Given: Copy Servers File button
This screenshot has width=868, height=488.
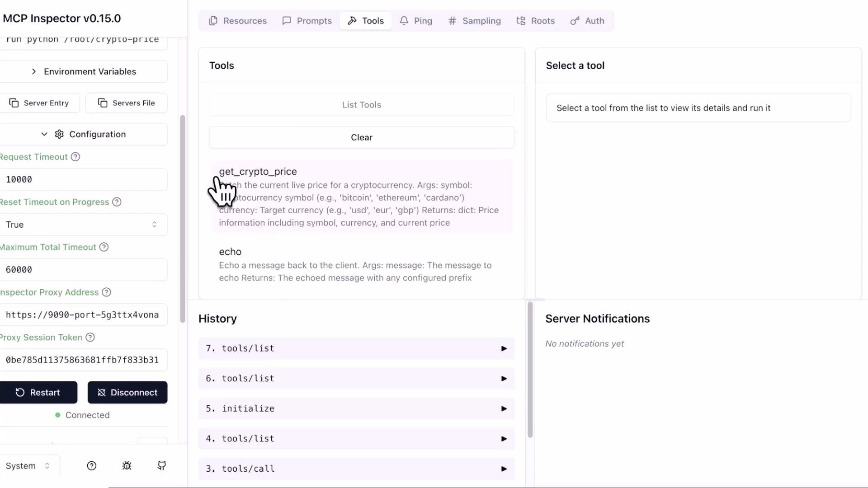Looking at the screenshot, I should click(126, 103).
